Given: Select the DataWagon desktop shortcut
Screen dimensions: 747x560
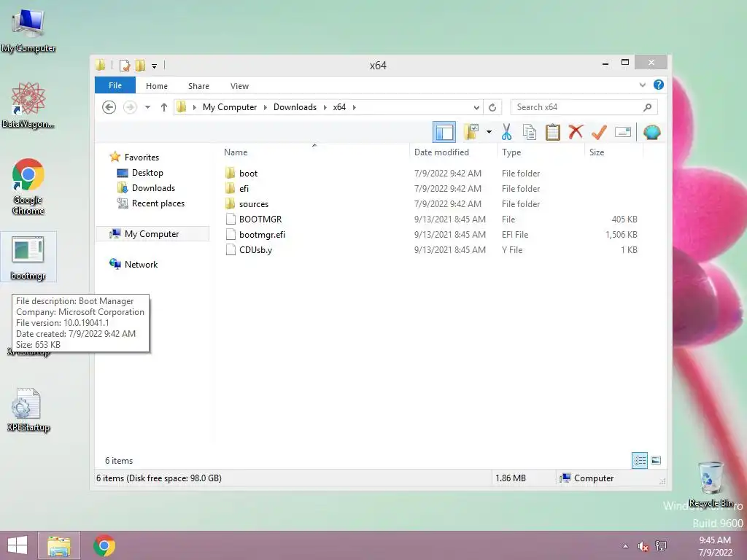Looking at the screenshot, I should coord(28,105).
